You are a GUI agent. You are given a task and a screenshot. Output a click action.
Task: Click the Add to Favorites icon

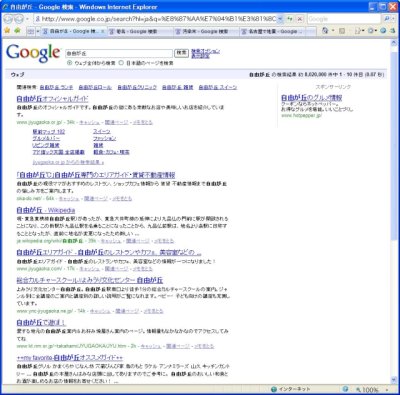17,31
